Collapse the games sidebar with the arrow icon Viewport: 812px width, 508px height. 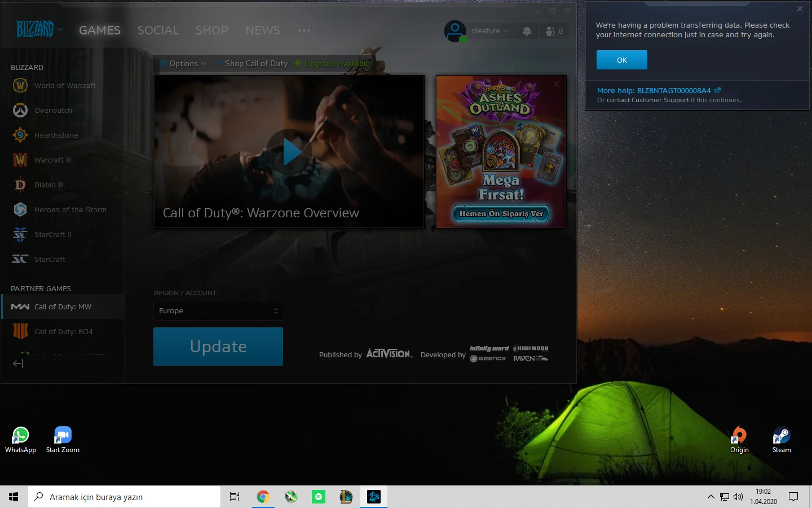coord(18,364)
